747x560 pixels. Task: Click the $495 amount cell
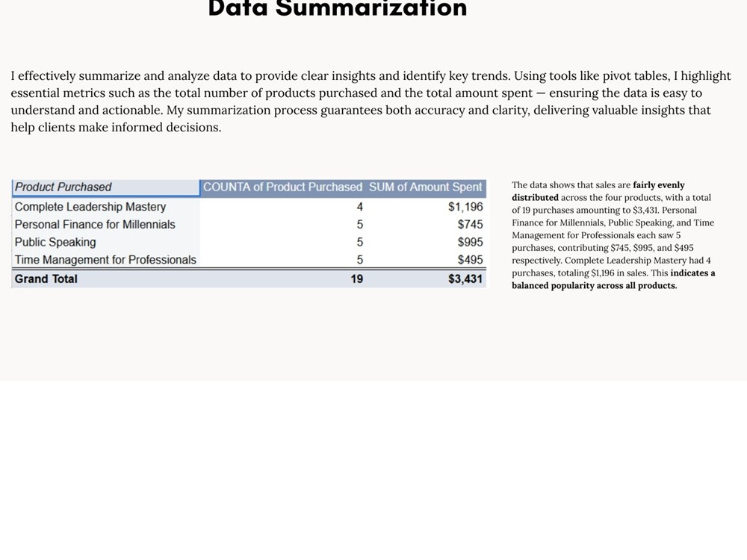(x=470, y=260)
